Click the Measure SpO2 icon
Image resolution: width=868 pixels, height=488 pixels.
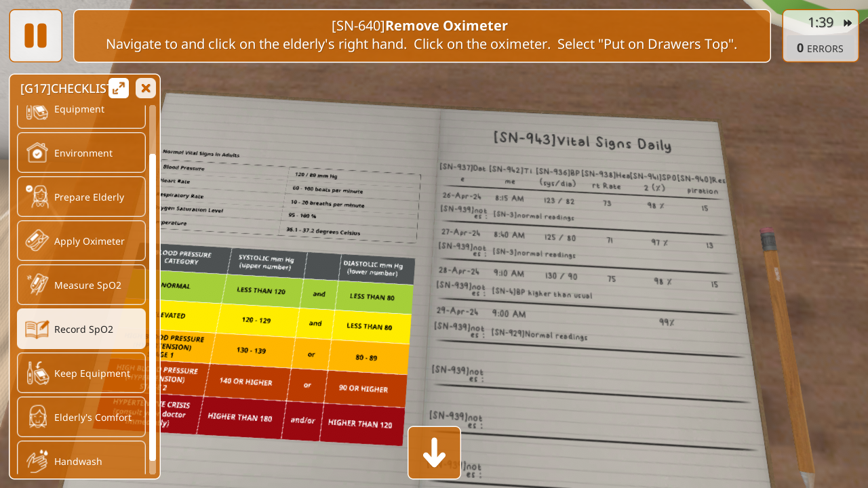point(37,285)
